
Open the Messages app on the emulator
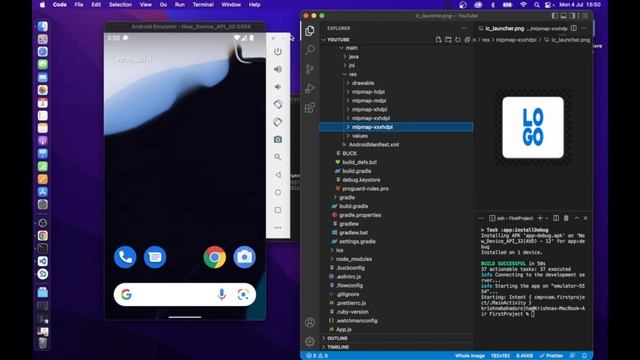pos(155,257)
